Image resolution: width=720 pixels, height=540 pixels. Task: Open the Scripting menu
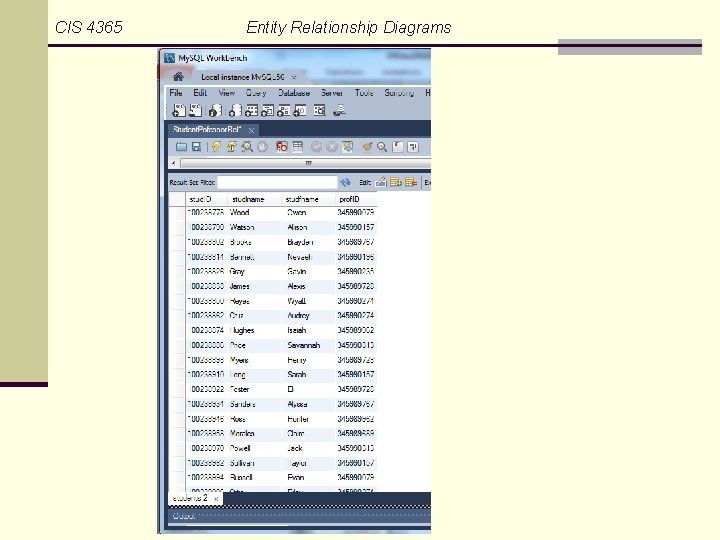pos(399,93)
